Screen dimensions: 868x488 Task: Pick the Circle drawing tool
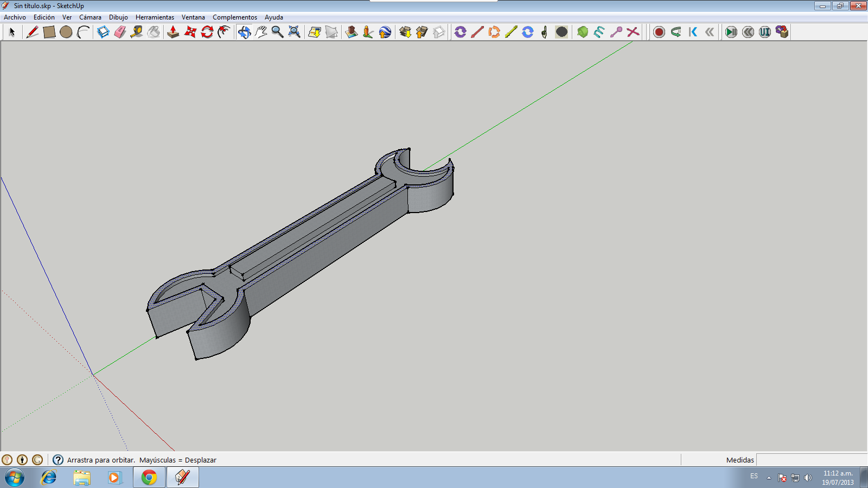[x=66, y=32]
